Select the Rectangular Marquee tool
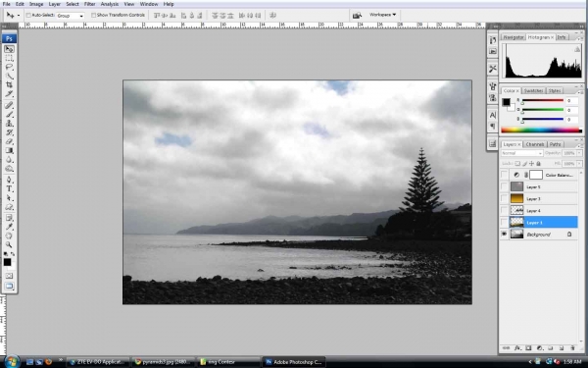Screen dimensions: 588x368 pyautogui.click(x=9, y=58)
